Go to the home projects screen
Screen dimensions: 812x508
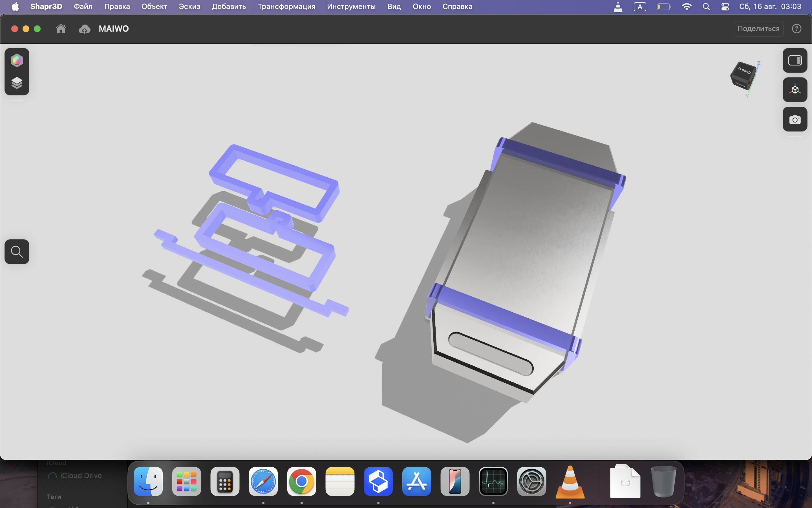coord(61,29)
